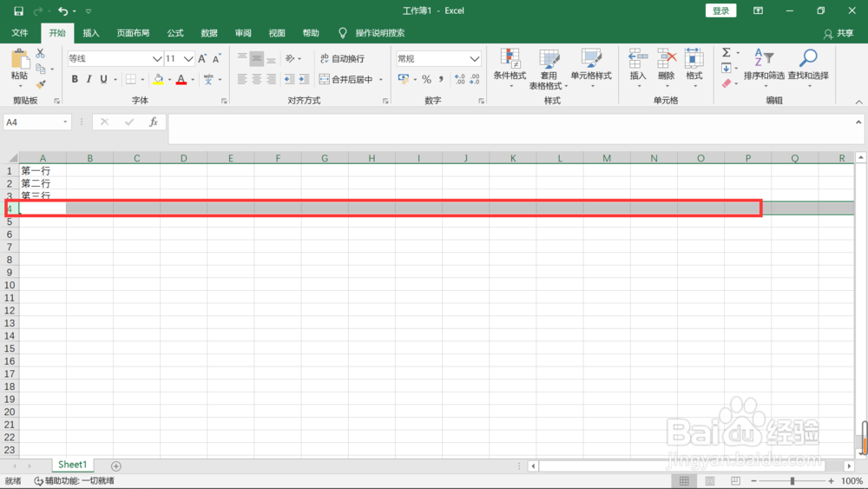Screen dimensions: 868x489
Task: Add a new sheet with plus button
Action: click(115, 466)
